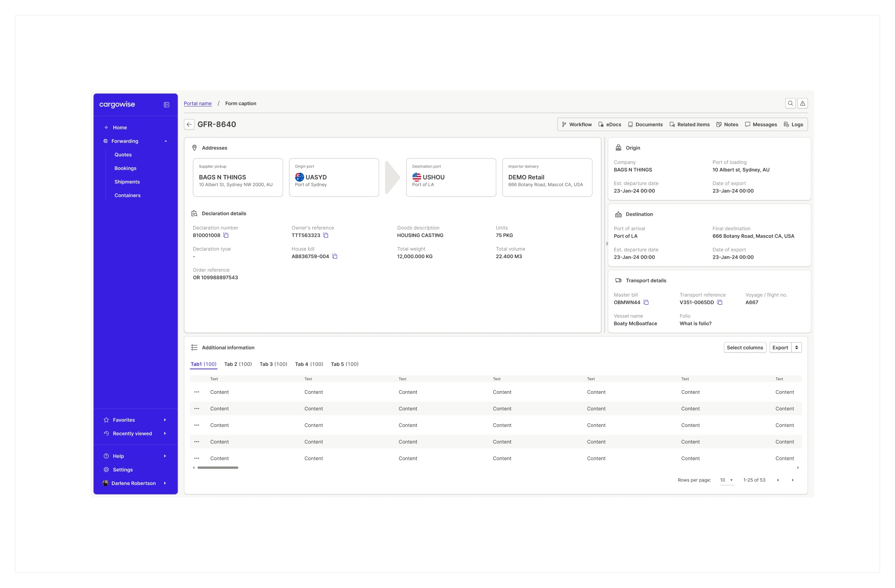
Task: Collapse the sidebar using the panel icon
Action: [x=166, y=105]
